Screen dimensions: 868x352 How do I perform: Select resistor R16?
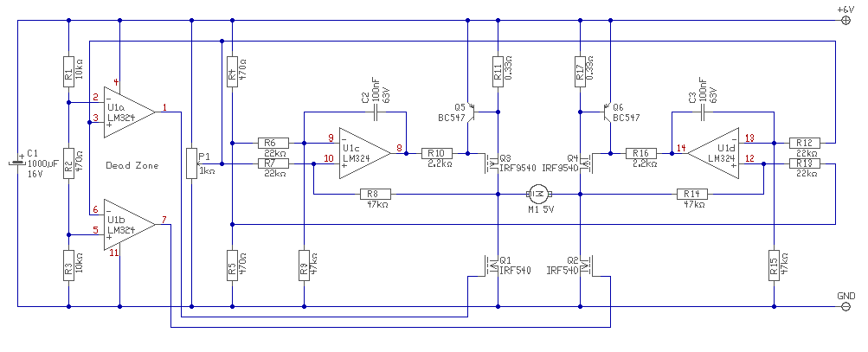(x=641, y=153)
